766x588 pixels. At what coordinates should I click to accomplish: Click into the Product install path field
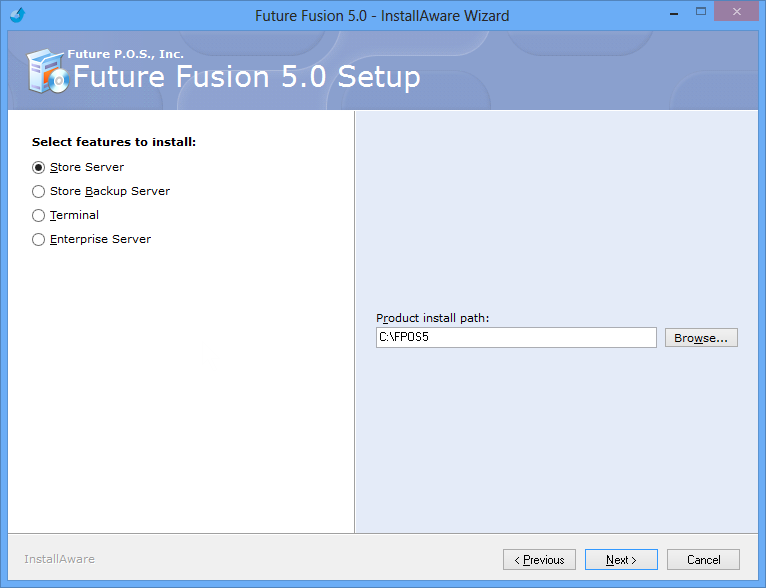[x=516, y=337]
